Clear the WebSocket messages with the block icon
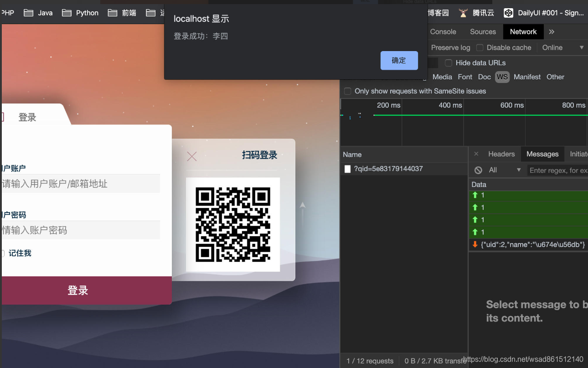 (478, 170)
